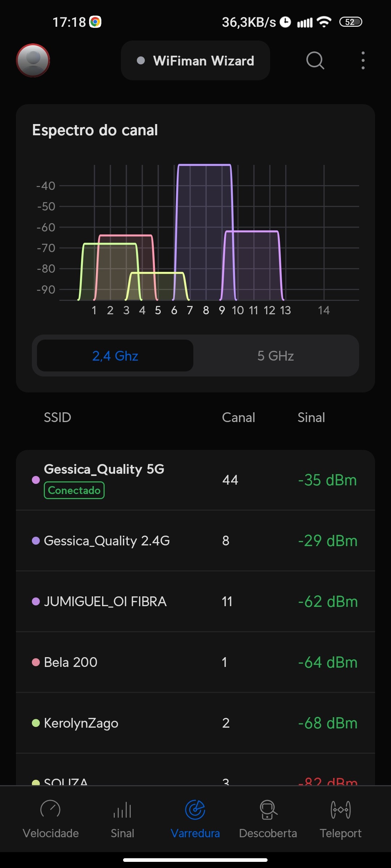Screen dimensions: 391x868
Task: Open the Bela 200 network row
Action: [x=195, y=662]
